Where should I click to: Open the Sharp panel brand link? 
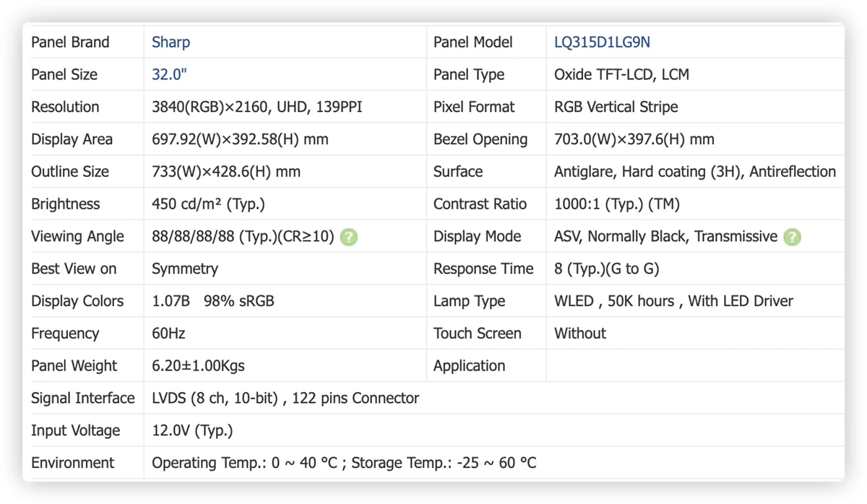pos(171,42)
